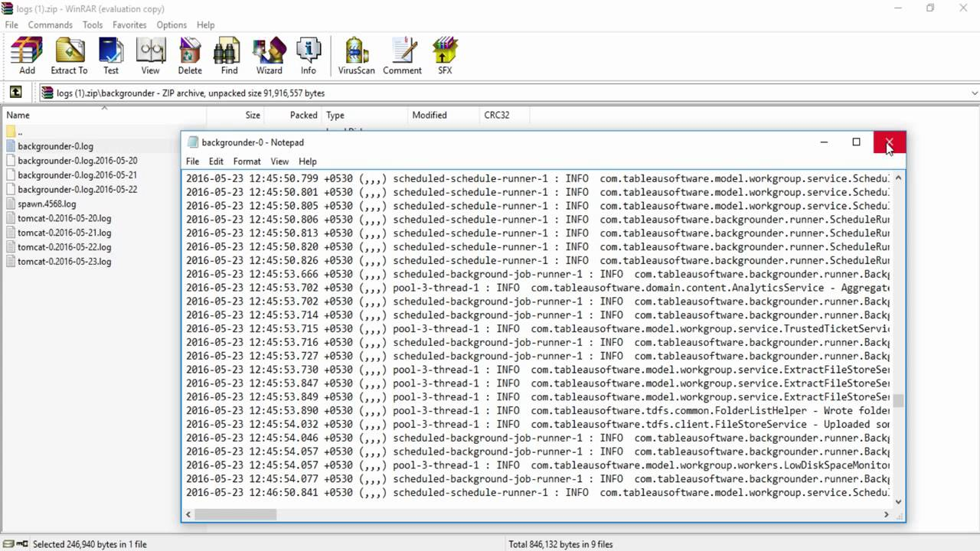The height and width of the screenshot is (551, 980).
Task: Click the SFX toolbar icon
Action: 445,57
